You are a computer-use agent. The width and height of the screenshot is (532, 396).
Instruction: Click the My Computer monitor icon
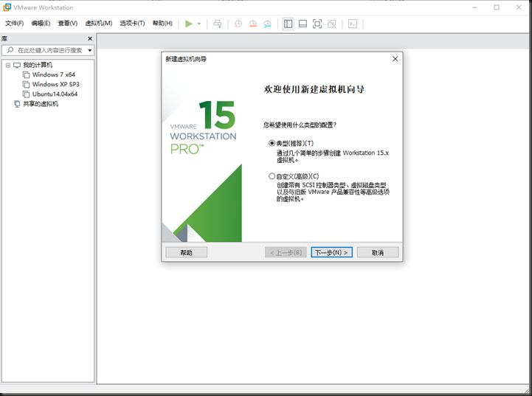pyautogui.click(x=17, y=65)
